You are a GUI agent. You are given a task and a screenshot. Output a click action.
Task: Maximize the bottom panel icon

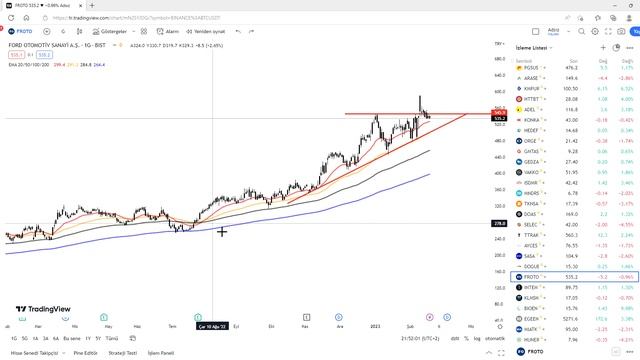tap(501, 353)
